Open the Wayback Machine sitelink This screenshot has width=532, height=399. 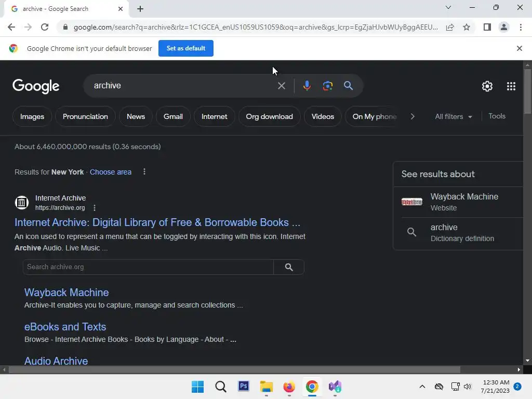point(66,292)
